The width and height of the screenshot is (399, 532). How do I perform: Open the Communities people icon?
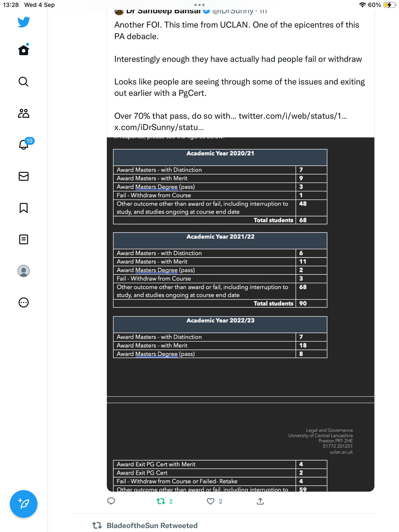pyautogui.click(x=24, y=113)
